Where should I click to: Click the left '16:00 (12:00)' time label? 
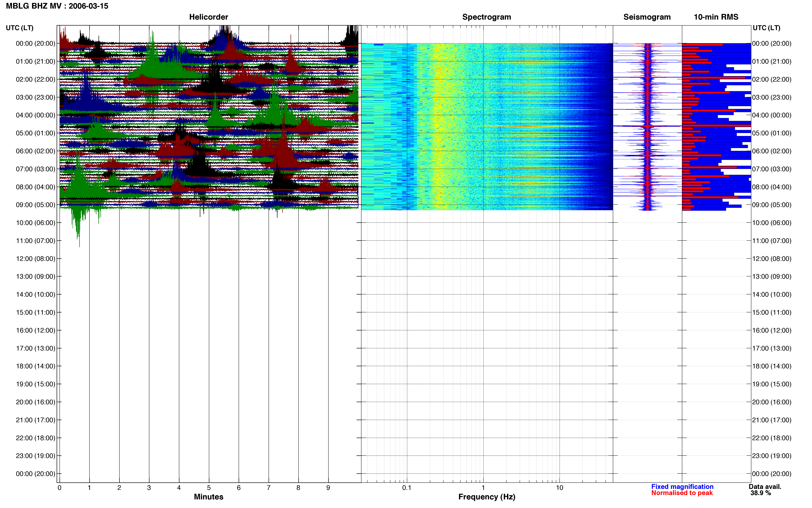pos(36,330)
